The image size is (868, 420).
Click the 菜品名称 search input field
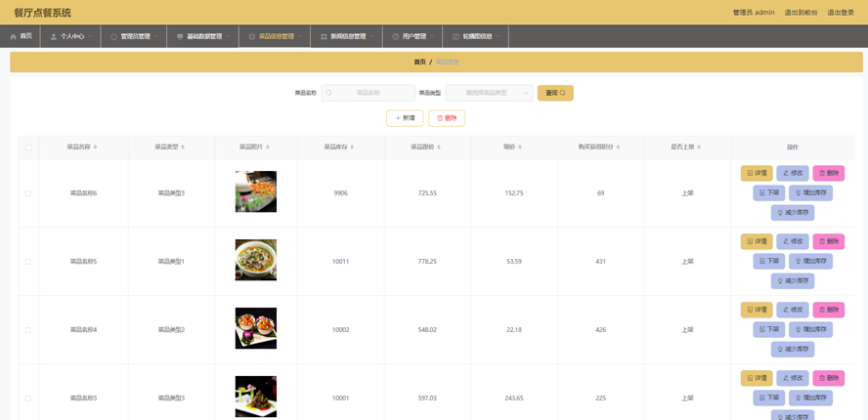pos(369,93)
